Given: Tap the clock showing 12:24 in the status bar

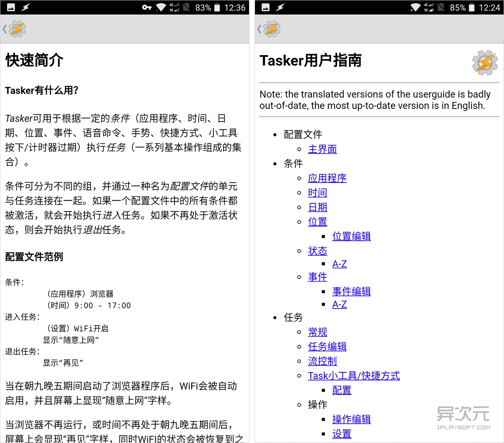Looking at the screenshot, I should (489, 7).
